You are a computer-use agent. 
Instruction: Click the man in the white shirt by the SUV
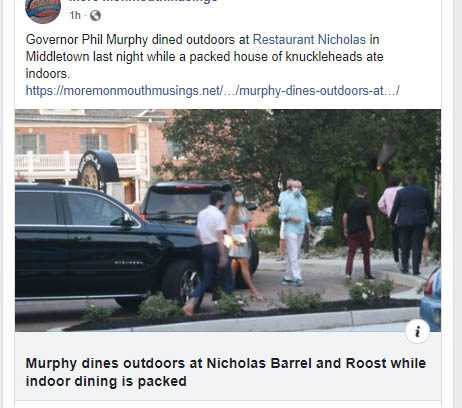(212, 252)
